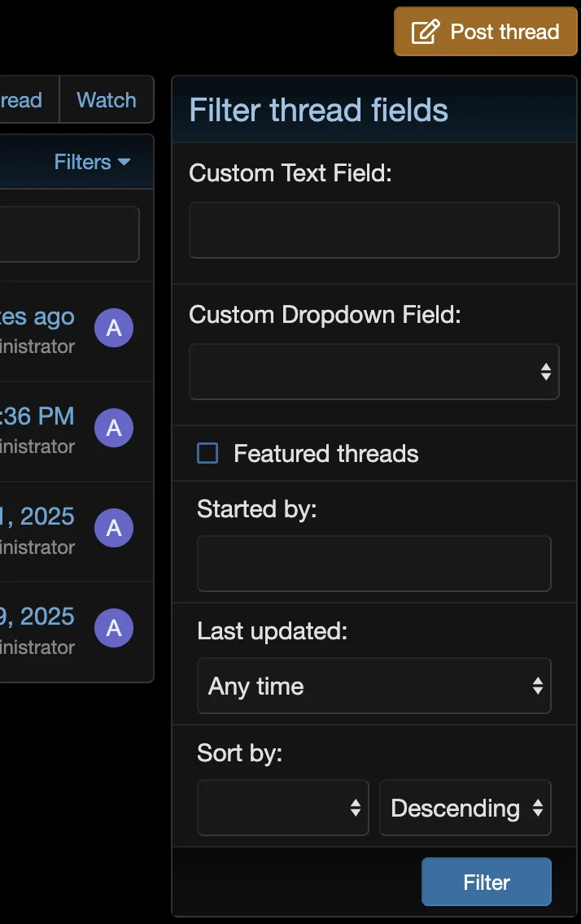This screenshot has width=581, height=924.
Task: Open the empty Sort by field dropdown
Action: click(x=282, y=808)
